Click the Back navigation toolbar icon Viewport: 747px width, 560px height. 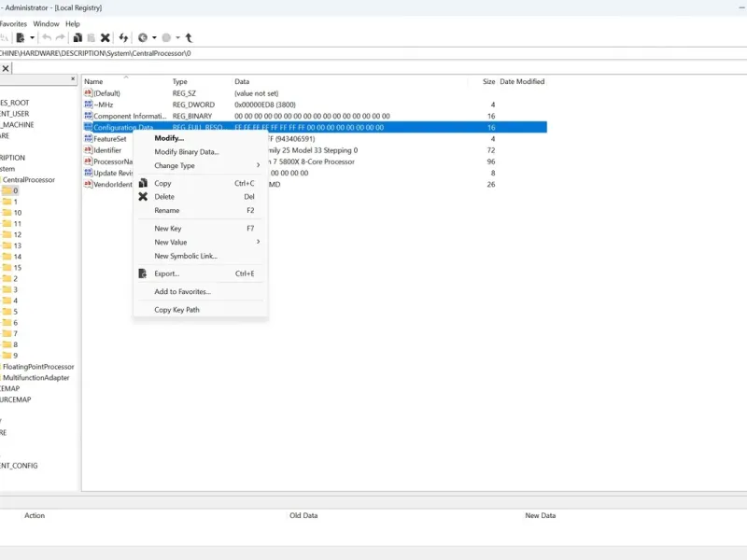click(143, 38)
